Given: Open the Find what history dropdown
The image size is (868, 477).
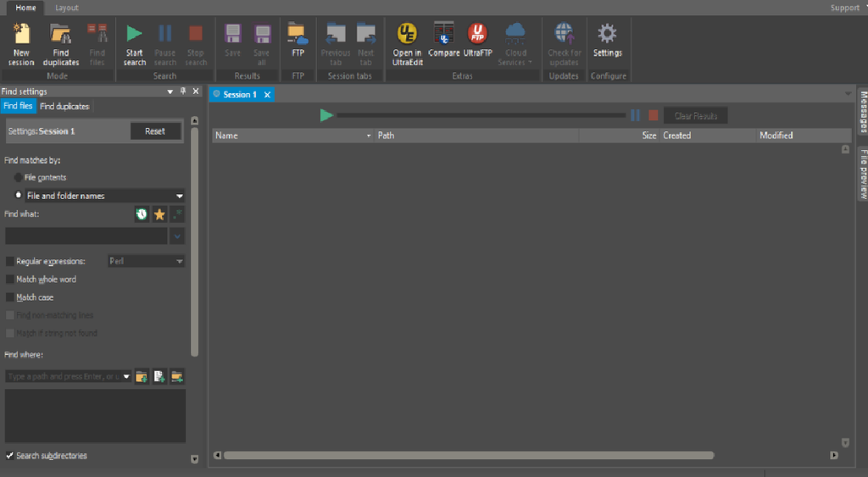Looking at the screenshot, I should (177, 236).
